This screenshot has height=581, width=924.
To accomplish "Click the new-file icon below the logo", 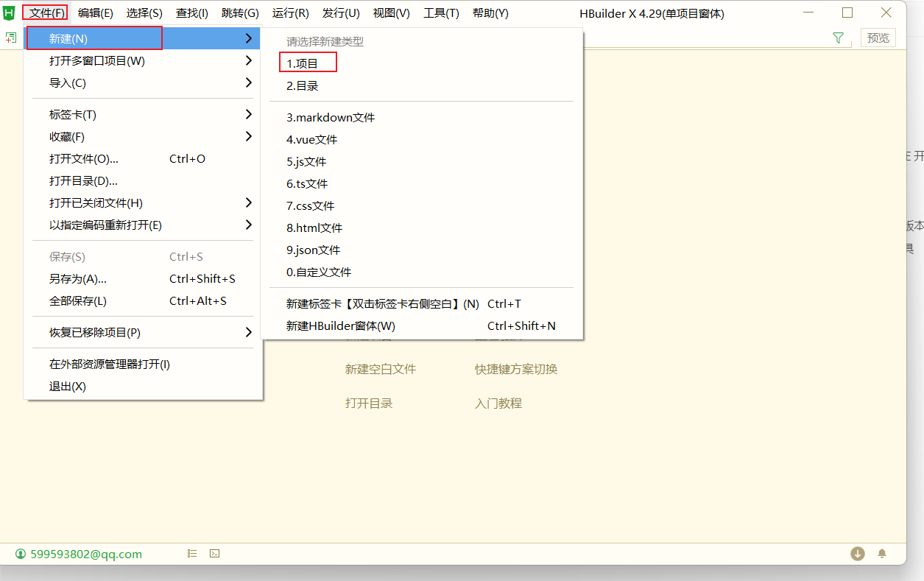I will [x=10, y=38].
